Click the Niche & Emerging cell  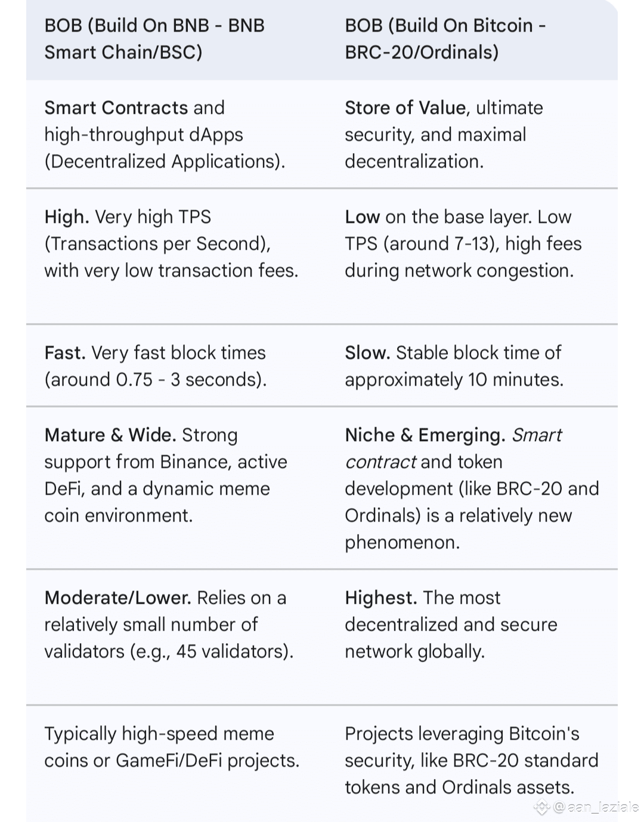[471, 488]
